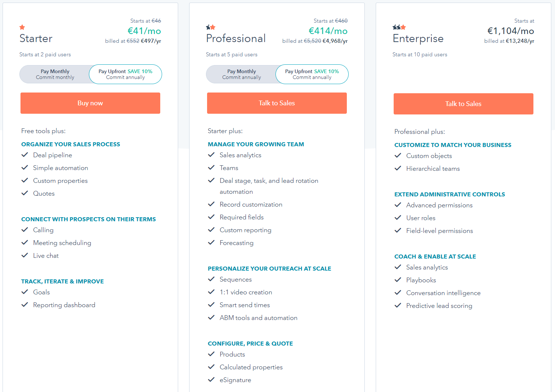Screen dimensions: 555x392
Task: Click Talk to Sales under Professional
Action: (x=277, y=103)
